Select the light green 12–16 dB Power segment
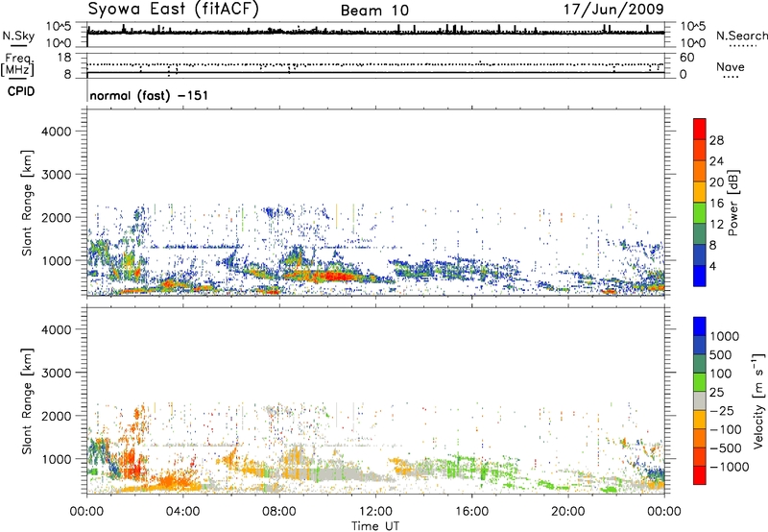This screenshot has width=768, height=532. (x=700, y=212)
